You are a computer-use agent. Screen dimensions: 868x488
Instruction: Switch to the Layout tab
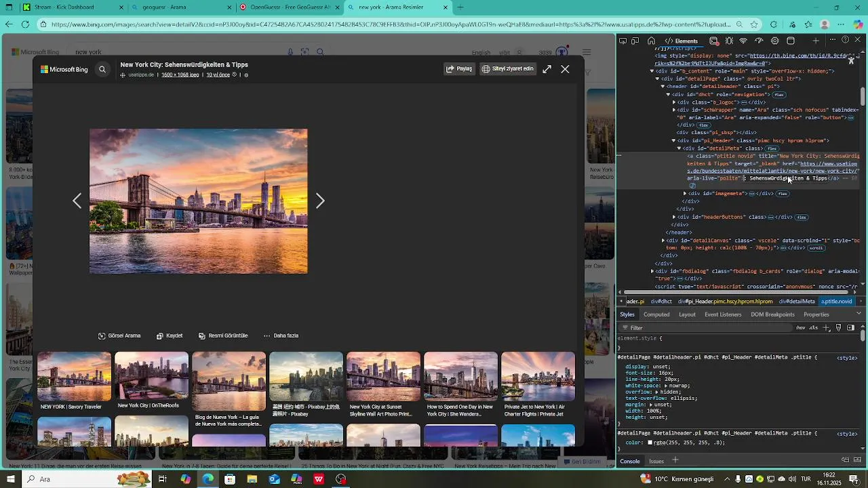[x=687, y=314]
